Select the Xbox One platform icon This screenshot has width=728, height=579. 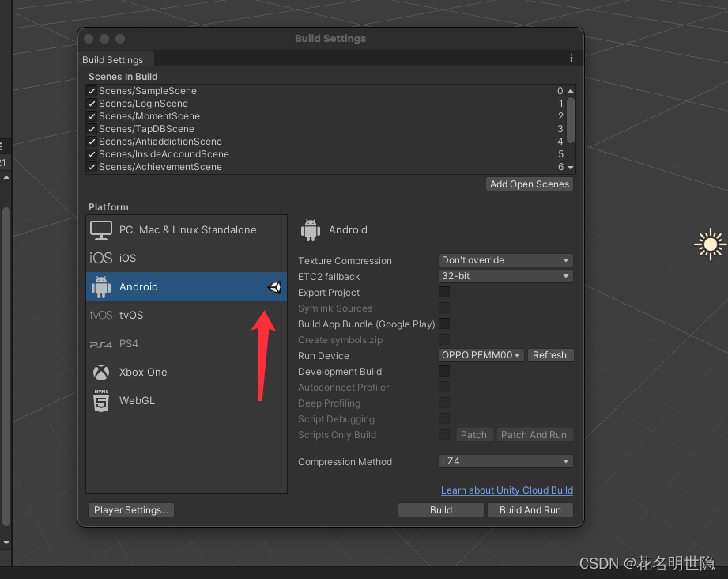(x=100, y=372)
